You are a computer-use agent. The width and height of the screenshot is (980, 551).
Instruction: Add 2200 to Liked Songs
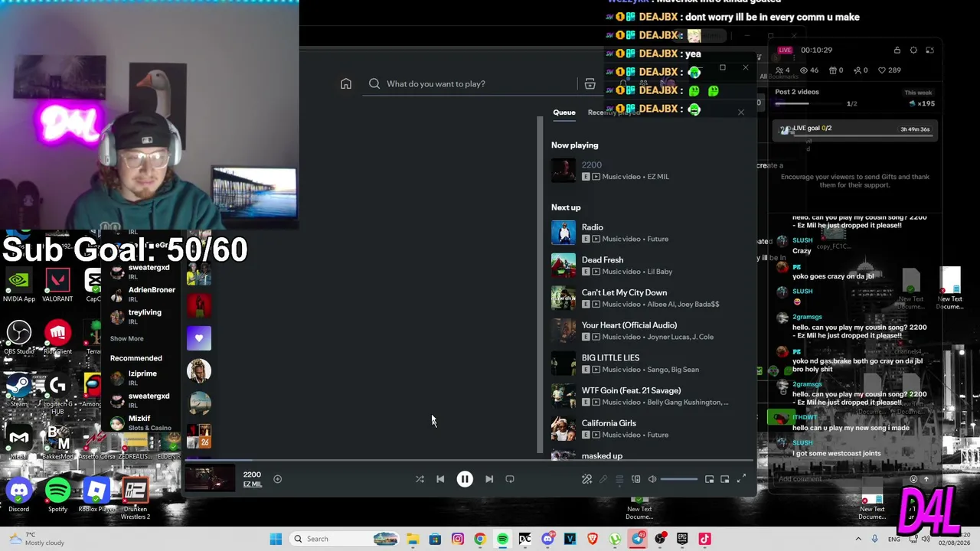pos(278,479)
